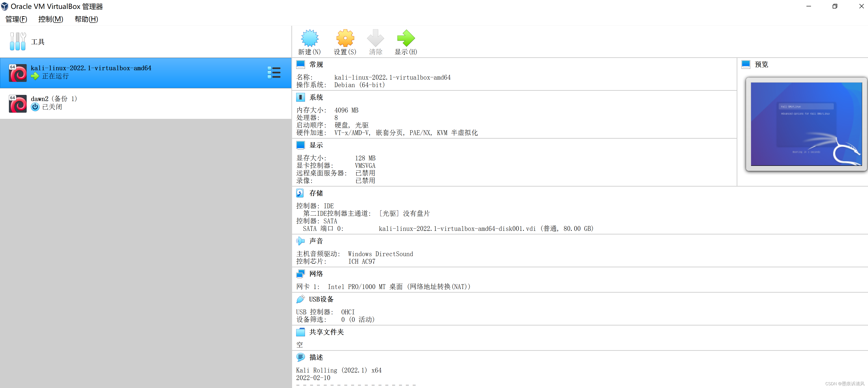Screen dimensions: 868x388
Task: Click the 存储 section disk icon
Action: coord(301,193)
